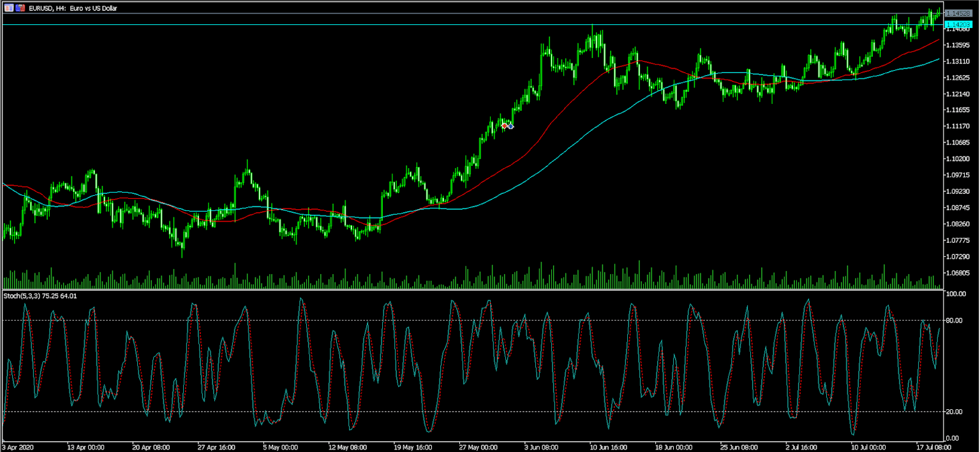Click the red save/profile icon beside the chart icon
980x452 pixels.
19,8
